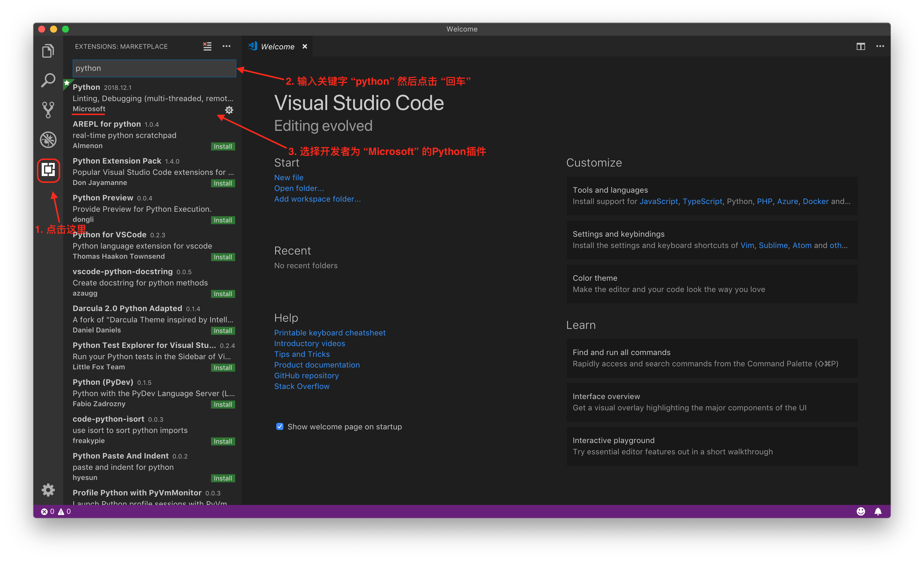This screenshot has height=562, width=924.
Task: Open the Manage gear at sidebar bottom
Action: (48, 490)
